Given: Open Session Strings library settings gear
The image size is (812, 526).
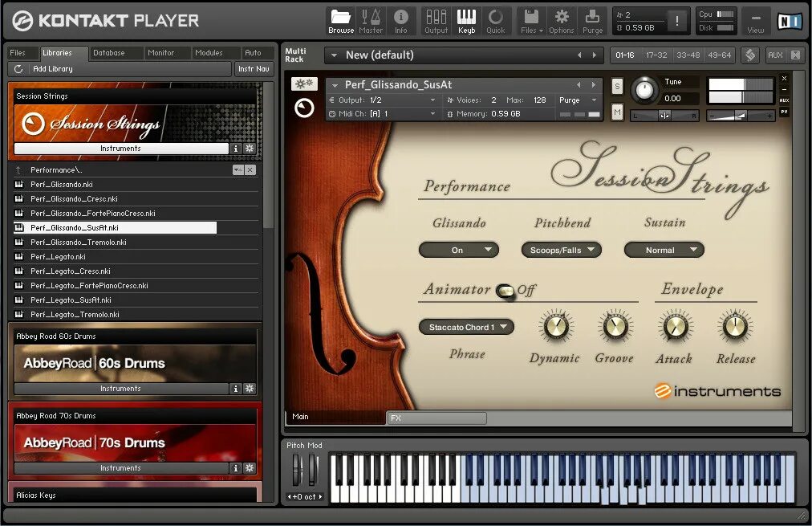Looking at the screenshot, I should tap(250, 149).
